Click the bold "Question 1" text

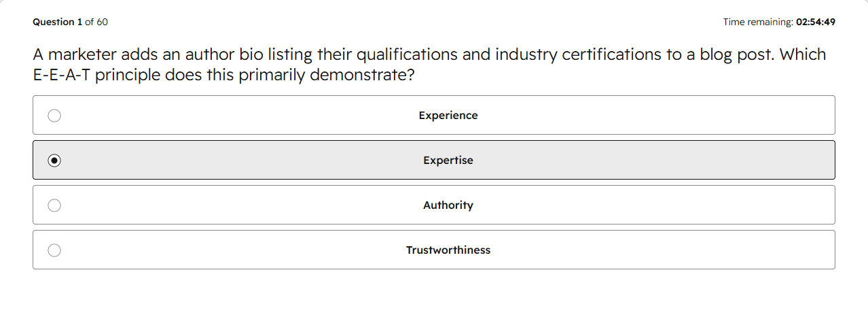(57, 22)
